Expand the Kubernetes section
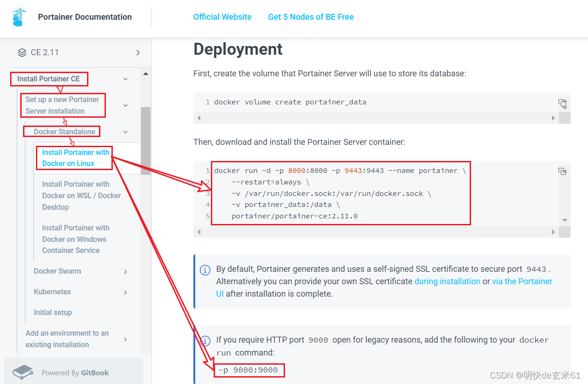Image resolution: width=588 pixels, height=384 pixels. click(x=126, y=292)
